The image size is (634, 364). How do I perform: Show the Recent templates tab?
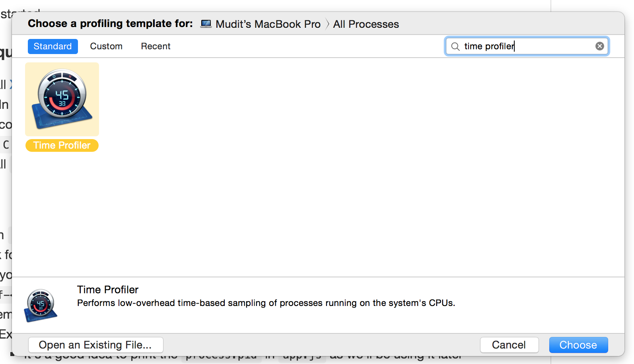point(156,46)
